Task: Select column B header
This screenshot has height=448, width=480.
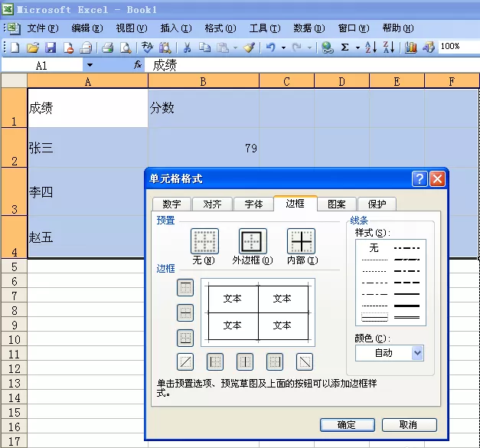Action: click(204, 81)
